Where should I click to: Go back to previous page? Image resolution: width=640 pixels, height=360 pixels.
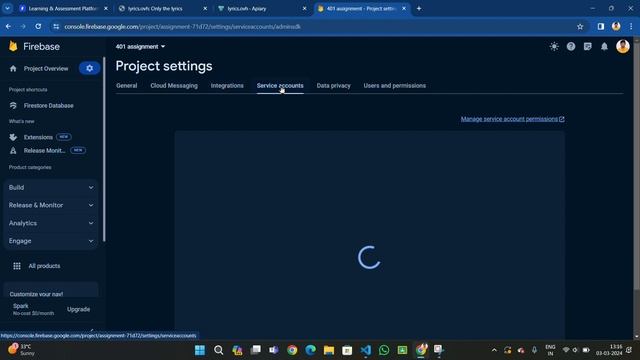(9, 27)
